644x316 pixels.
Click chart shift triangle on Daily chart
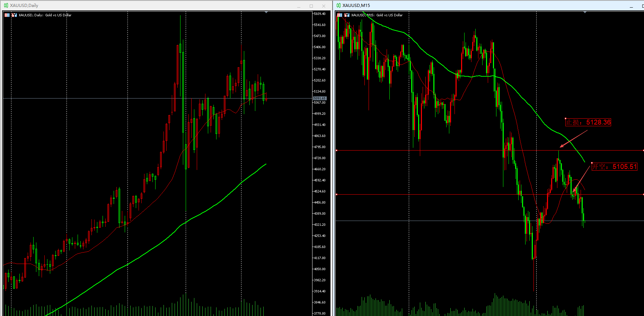click(x=266, y=12)
